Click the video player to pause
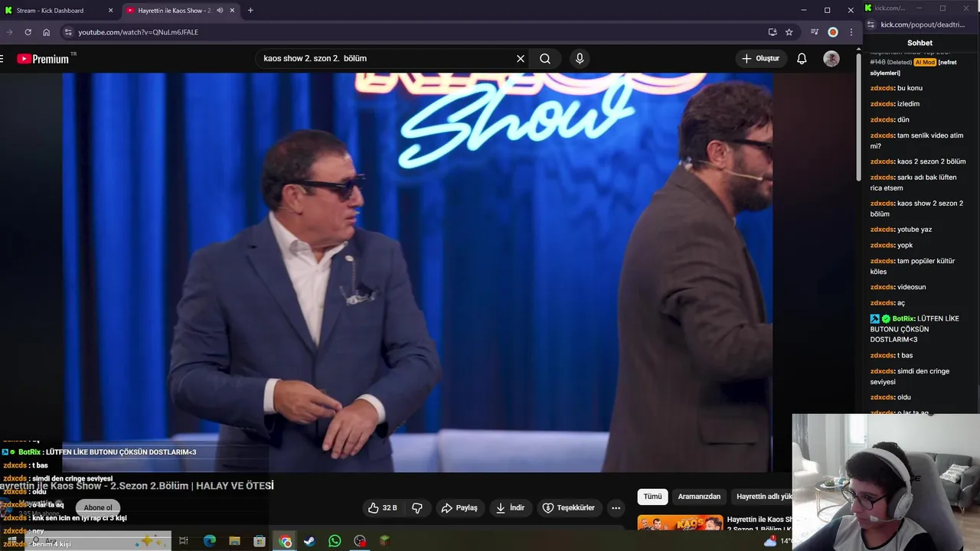The image size is (980, 551). tap(417, 272)
